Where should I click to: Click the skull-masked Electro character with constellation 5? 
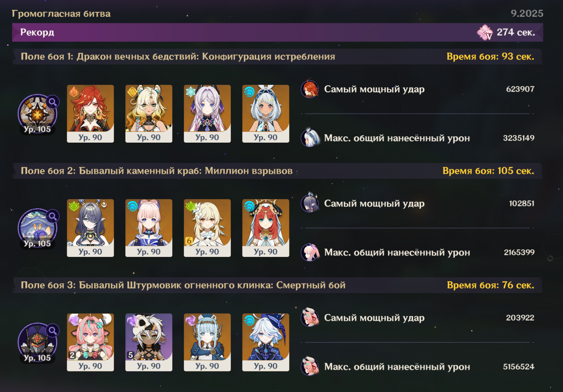tap(149, 342)
